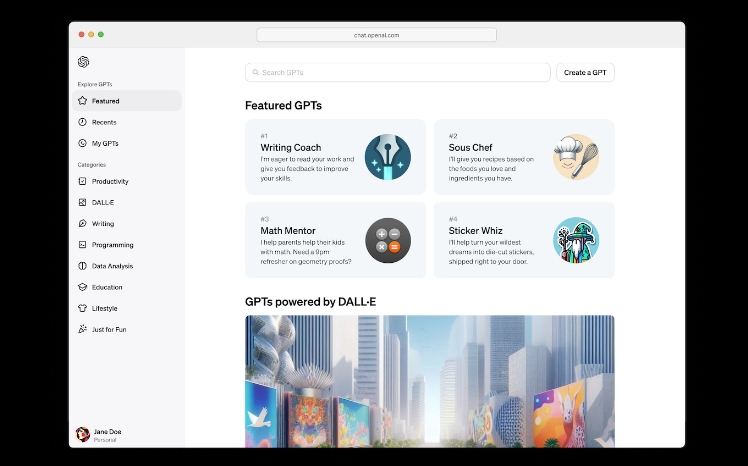
Task: Click the Writing sidebar label
Action: [x=103, y=223]
